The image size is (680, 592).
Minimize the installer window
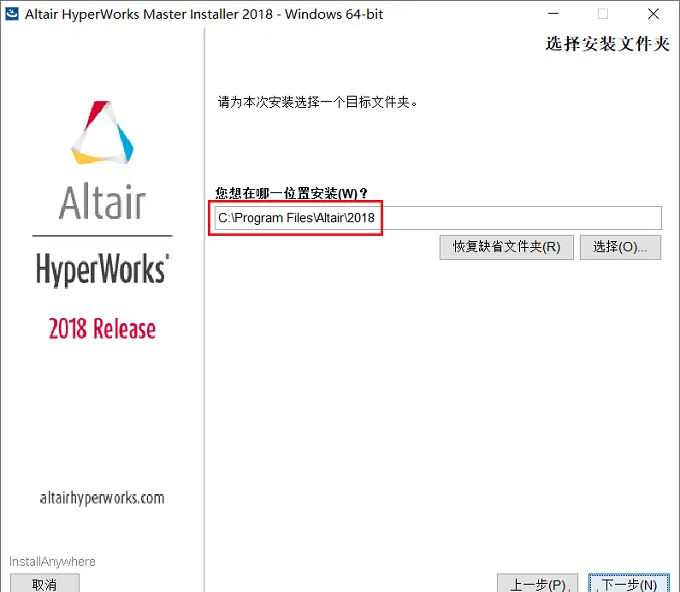pyautogui.click(x=553, y=14)
